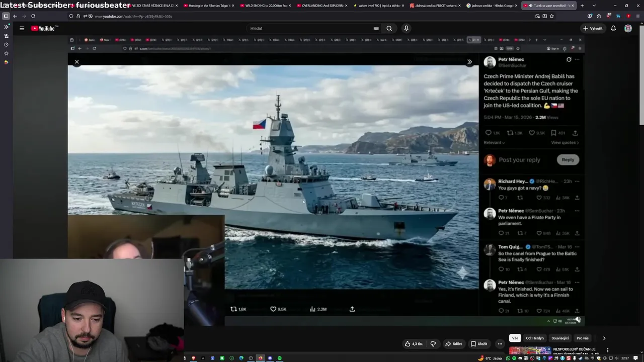
Task: Toggle the browser sidebar panel button
Action: 6,16
